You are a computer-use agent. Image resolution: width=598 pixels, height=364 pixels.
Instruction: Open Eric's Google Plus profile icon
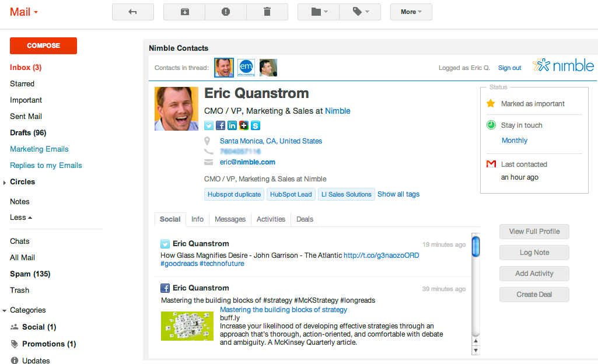point(244,125)
